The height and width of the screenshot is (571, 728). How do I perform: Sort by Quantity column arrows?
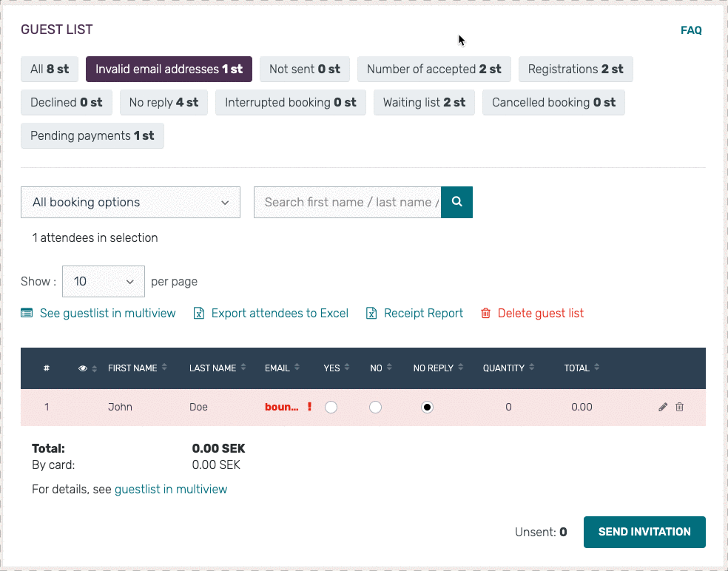532,367
